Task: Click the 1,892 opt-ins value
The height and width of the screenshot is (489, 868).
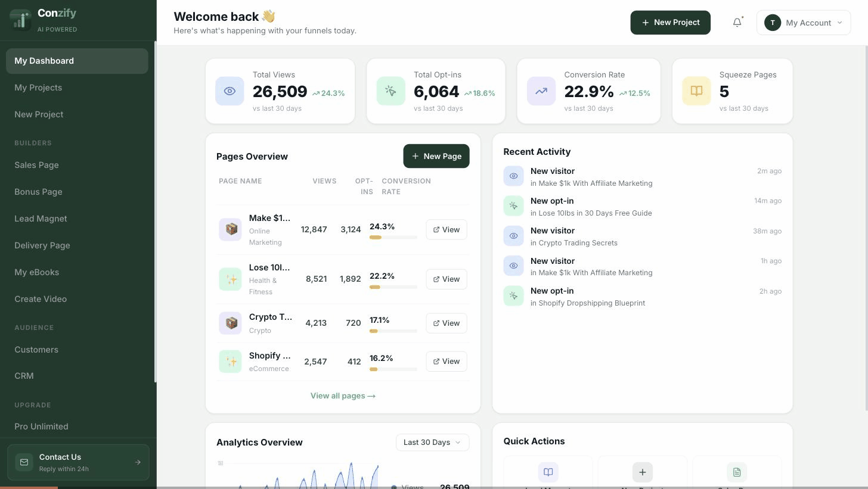Action: 351,279
